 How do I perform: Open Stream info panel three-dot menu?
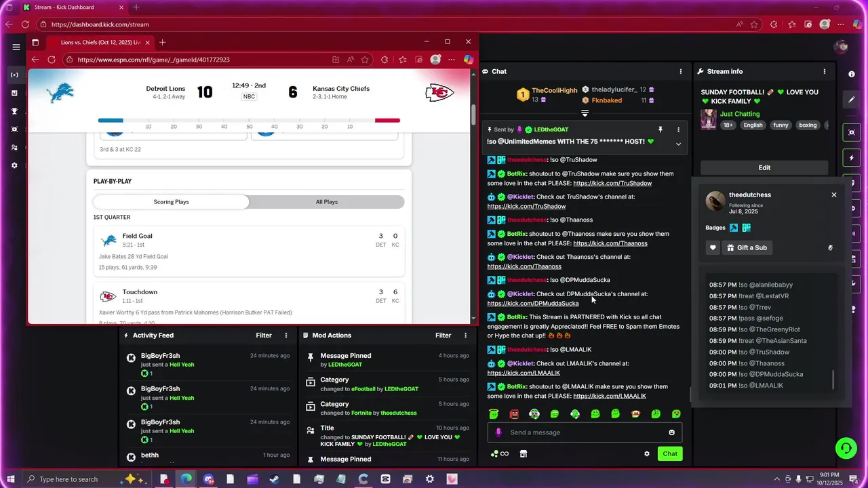(x=825, y=71)
